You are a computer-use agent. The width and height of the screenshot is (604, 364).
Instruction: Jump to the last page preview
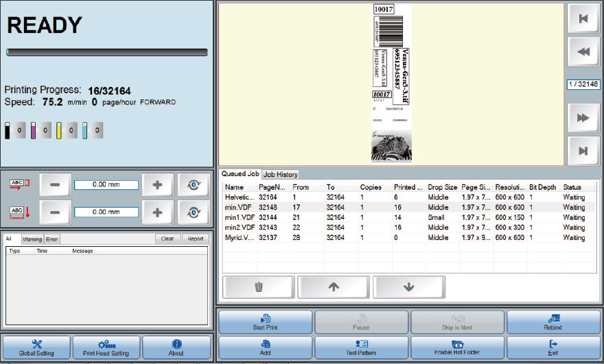(583, 151)
